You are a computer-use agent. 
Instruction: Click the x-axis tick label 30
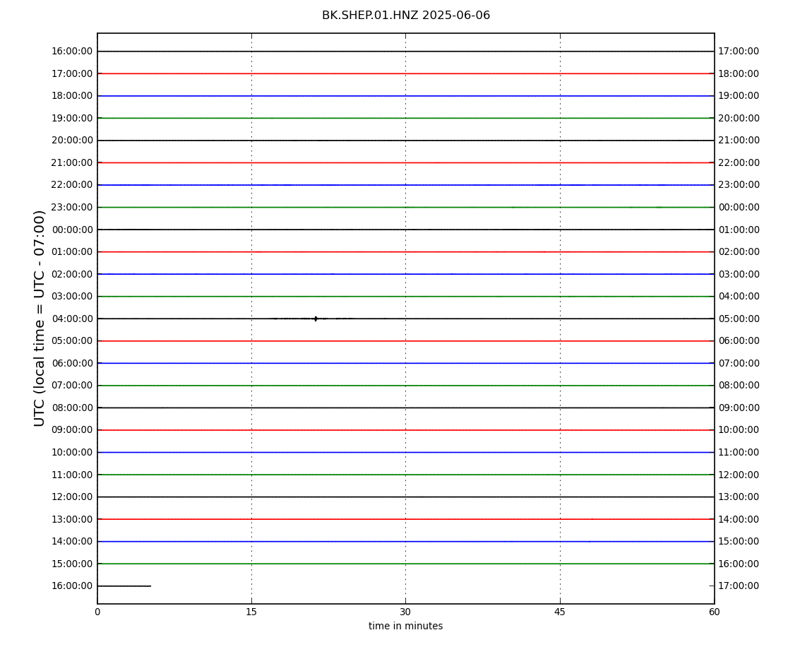[x=405, y=612]
